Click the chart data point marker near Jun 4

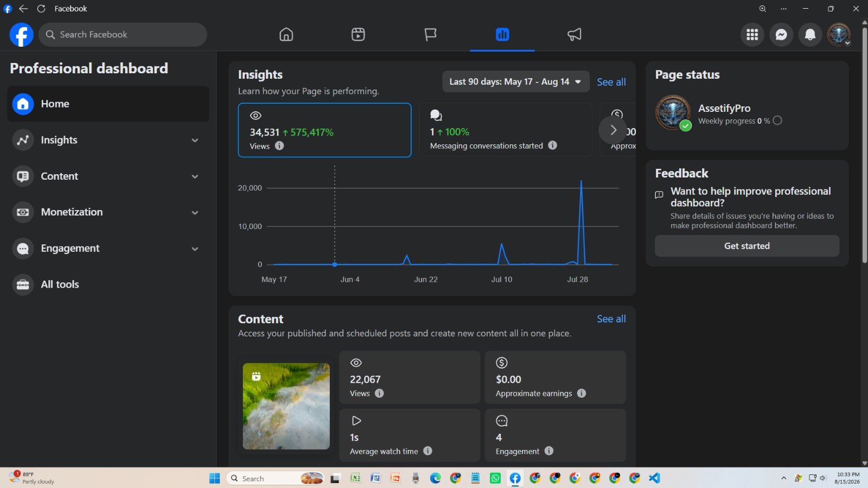point(335,264)
